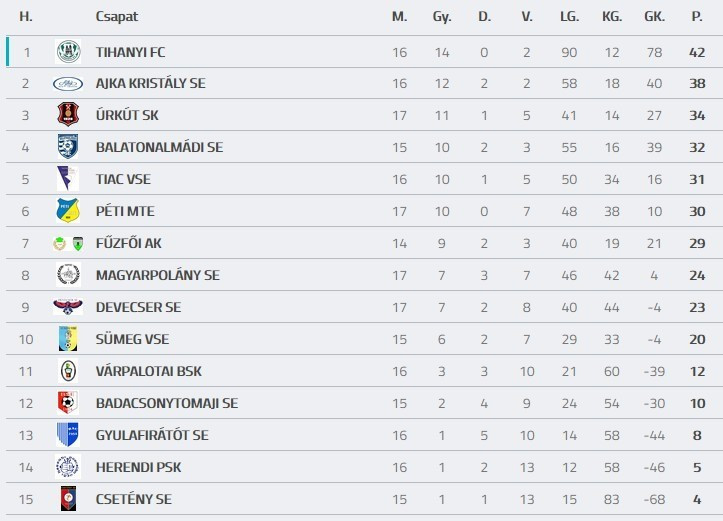Click the TIAC VSE team logo
The height and width of the screenshot is (521, 723).
(x=68, y=179)
